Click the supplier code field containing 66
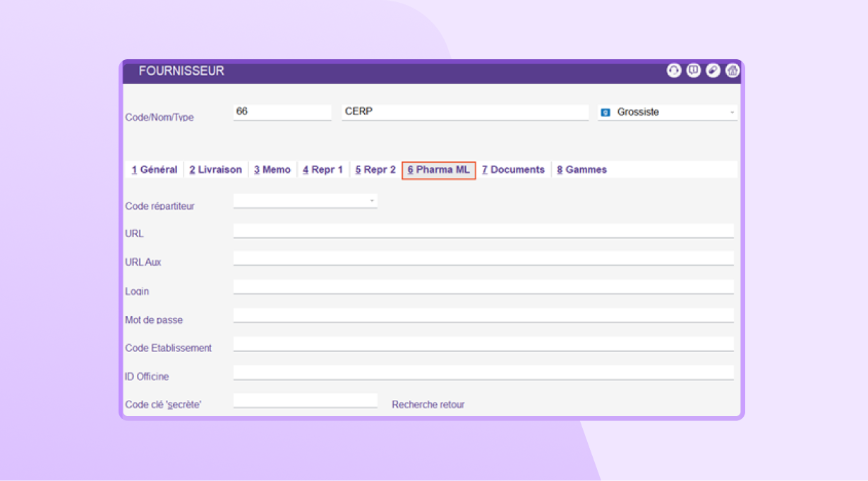This screenshot has width=868, height=481. tap(282, 112)
